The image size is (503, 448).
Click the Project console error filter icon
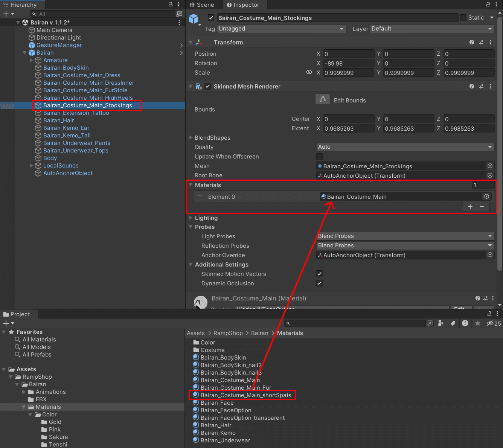point(465,323)
